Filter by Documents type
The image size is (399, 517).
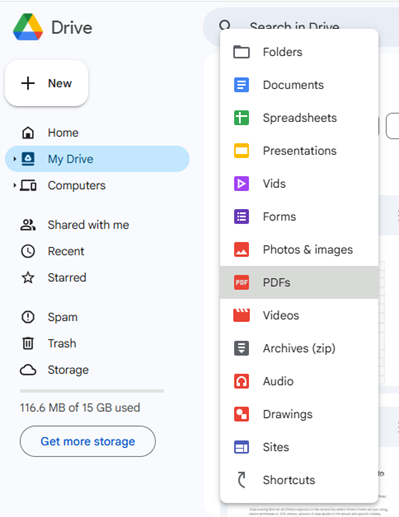[x=299, y=85]
